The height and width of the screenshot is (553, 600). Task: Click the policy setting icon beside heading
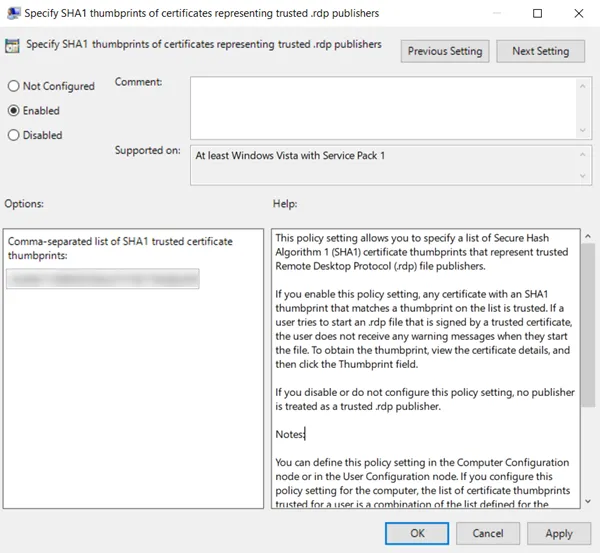pyautogui.click(x=12, y=46)
